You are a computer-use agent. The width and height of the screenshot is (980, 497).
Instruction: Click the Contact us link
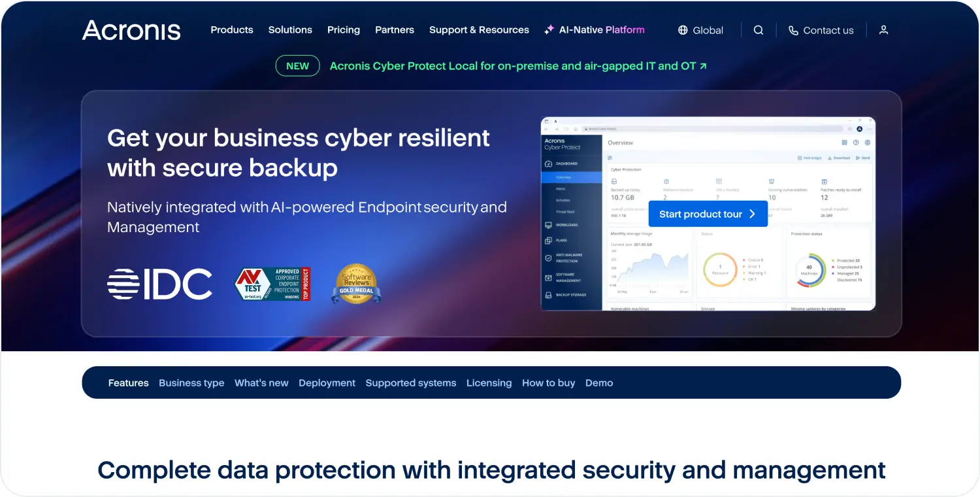[x=821, y=30]
